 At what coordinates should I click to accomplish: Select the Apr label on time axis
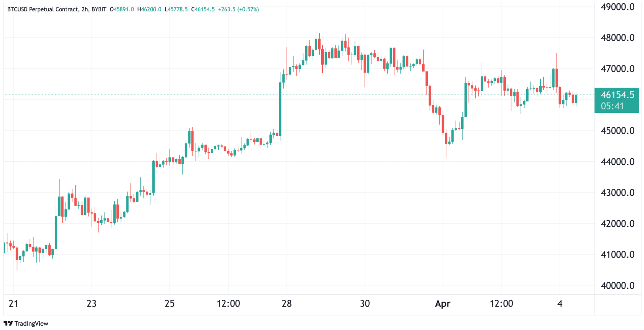point(442,304)
